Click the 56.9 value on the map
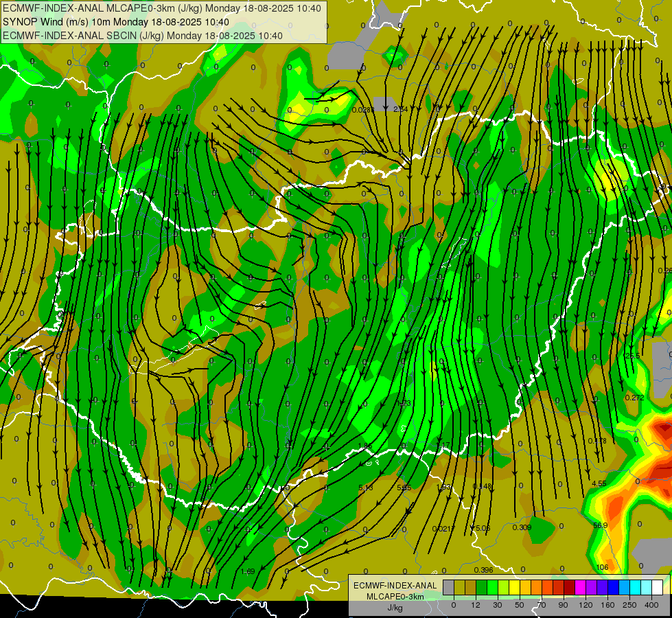672x618 pixels. click(x=601, y=525)
